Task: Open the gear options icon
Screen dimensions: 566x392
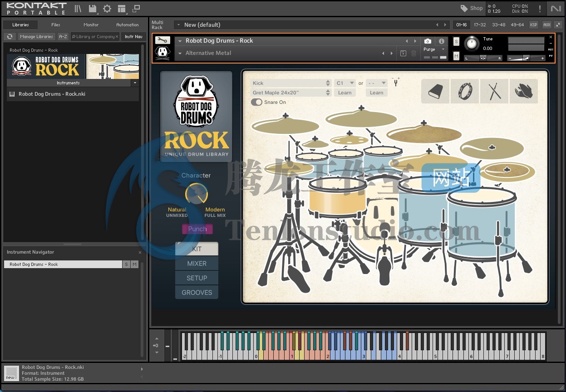Action: pos(107,9)
